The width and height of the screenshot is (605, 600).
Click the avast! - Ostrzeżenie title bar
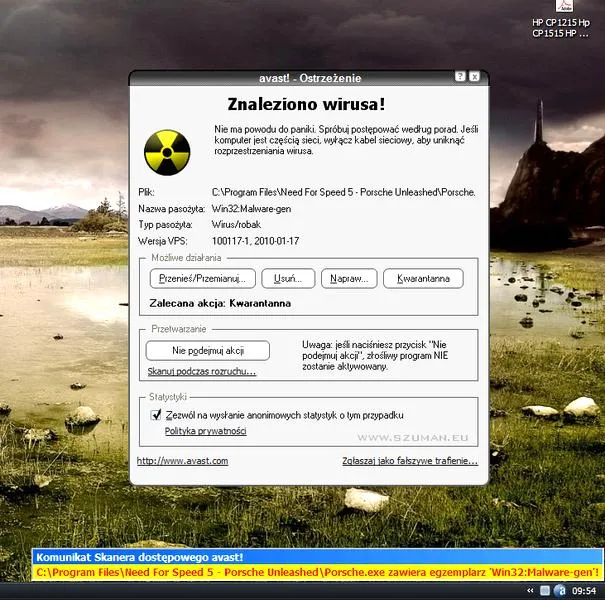click(x=309, y=78)
